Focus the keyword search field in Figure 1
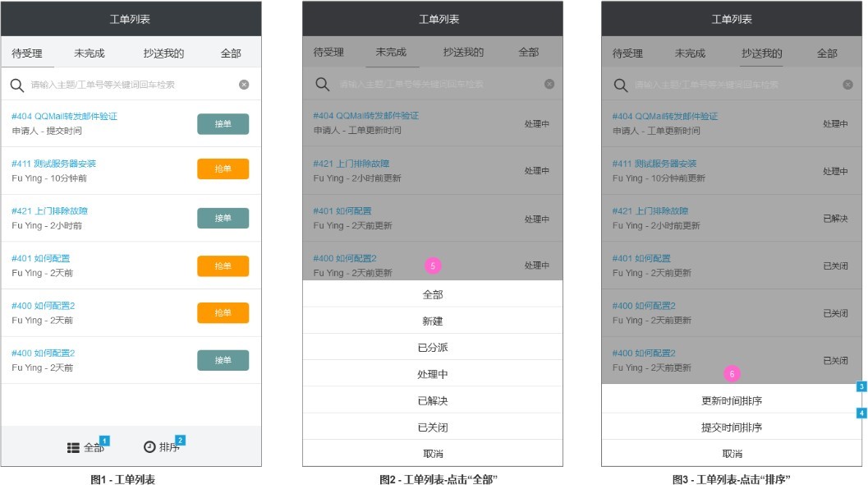Image resolution: width=868 pixels, height=485 pixels. 131,85
